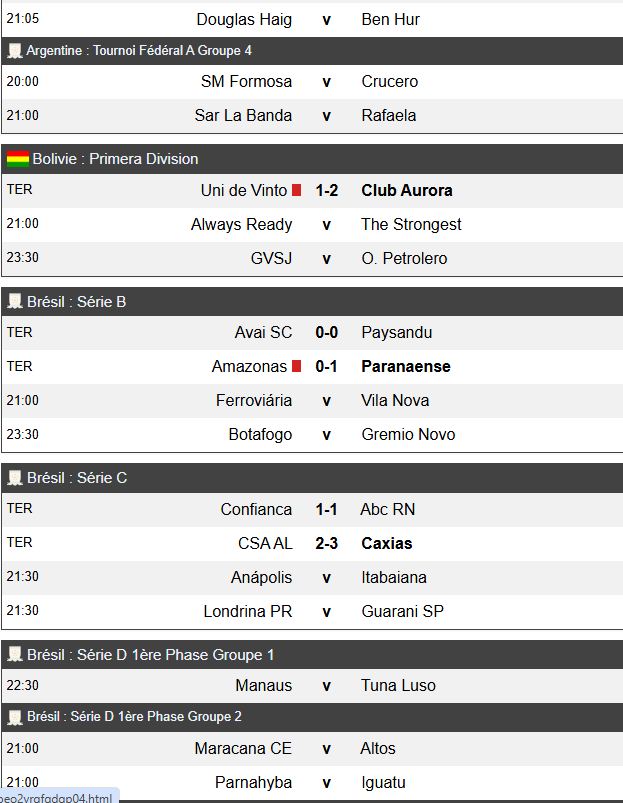The height and width of the screenshot is (803, 623).
Task: Open the CSA AL 2-3 Caxias score
Action: 326,543
